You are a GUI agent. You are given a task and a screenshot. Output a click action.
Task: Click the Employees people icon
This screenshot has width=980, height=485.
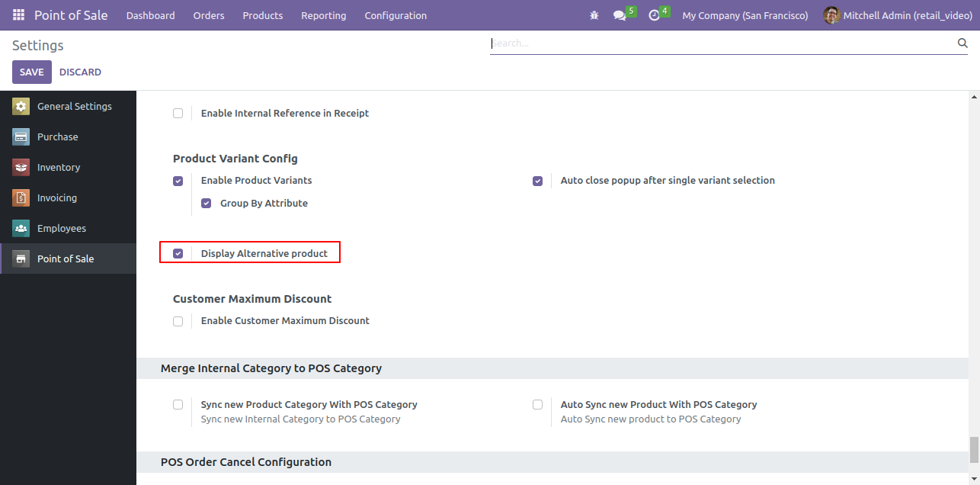tap(21, 229)
